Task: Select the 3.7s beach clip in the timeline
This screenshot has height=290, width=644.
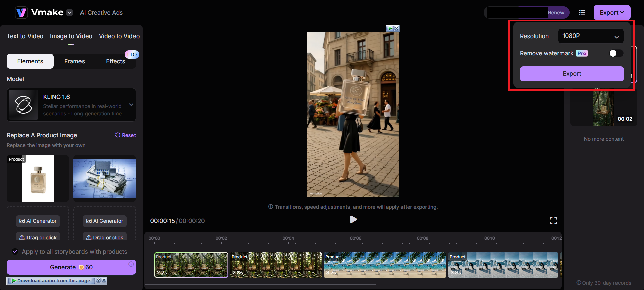Action: [385, 265]
